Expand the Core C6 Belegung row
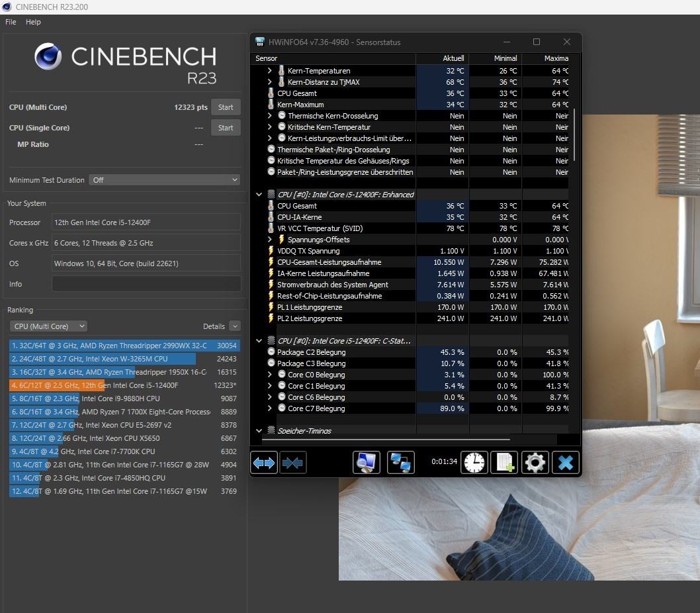 click(270, 397)
